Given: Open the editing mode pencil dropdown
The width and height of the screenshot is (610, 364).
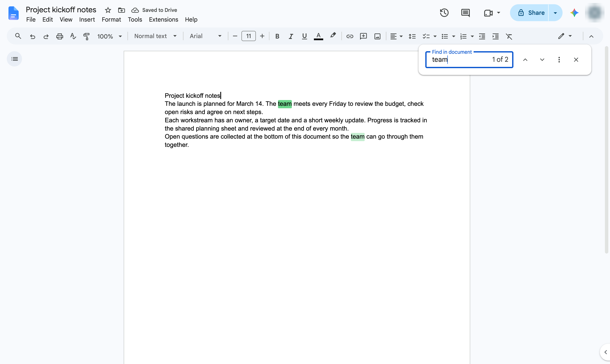Looking at the screenshot, I should (x=565, y=36).
